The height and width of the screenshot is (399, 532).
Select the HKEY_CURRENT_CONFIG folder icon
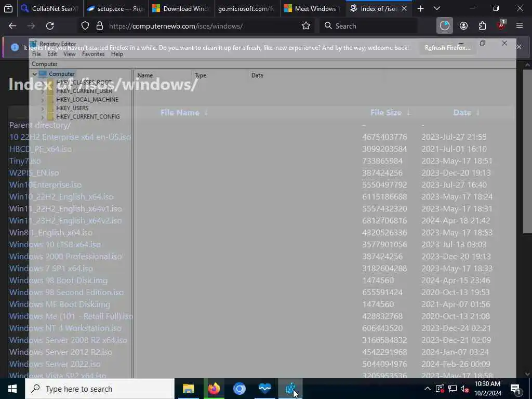50,117
